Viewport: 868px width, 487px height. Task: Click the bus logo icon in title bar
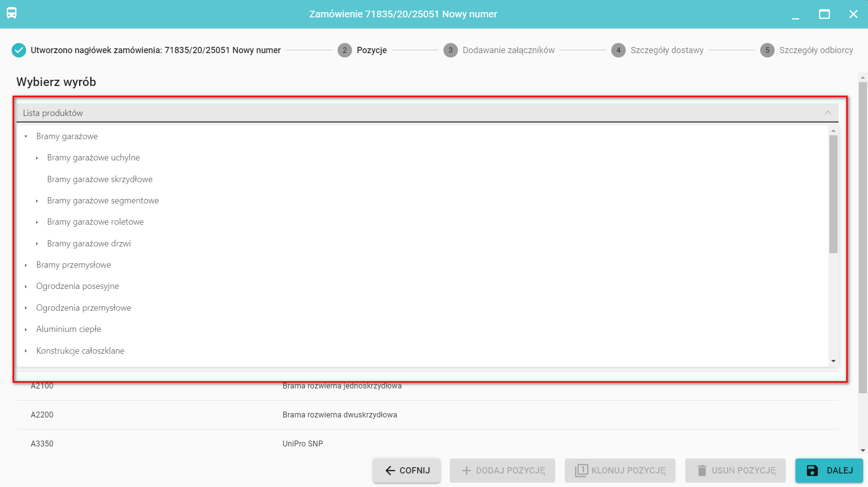(x=12, y=14)
